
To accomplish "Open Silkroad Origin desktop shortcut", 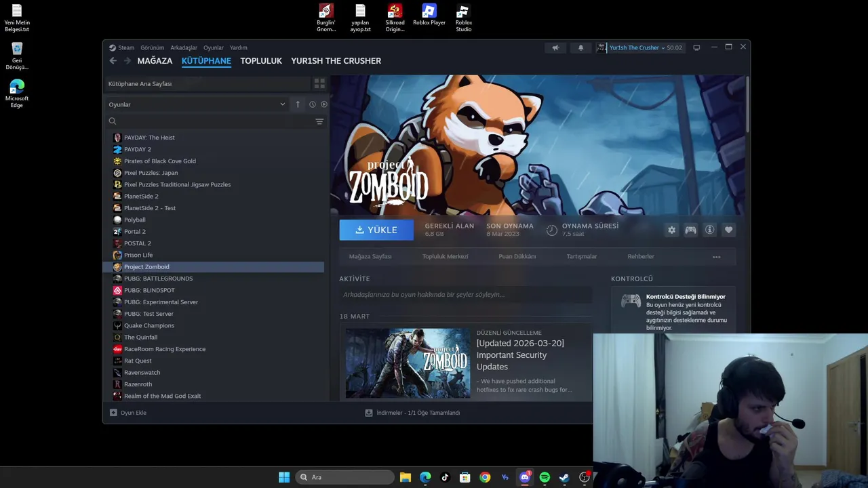I will click(395, 18).
